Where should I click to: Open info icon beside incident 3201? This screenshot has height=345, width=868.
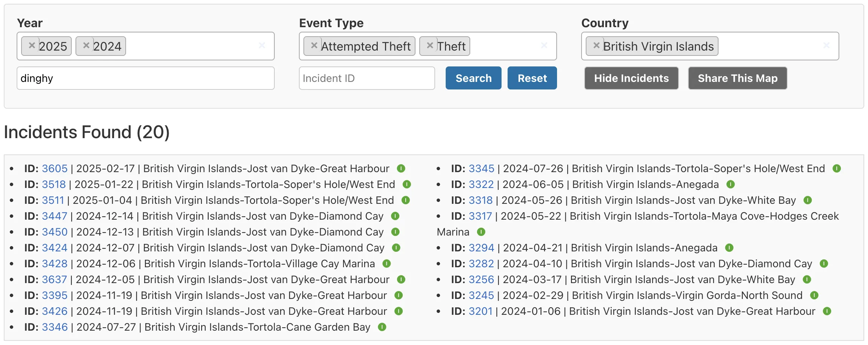click(827, 311)
